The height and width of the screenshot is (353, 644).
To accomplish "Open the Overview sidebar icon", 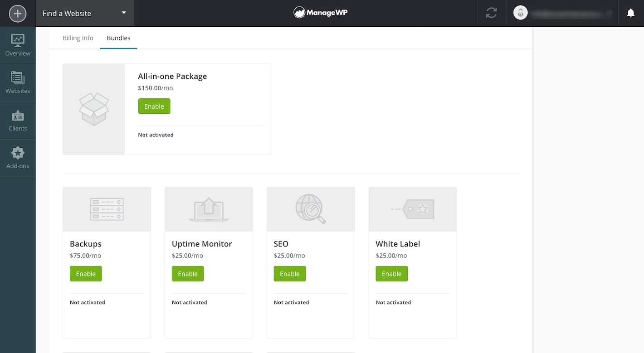I will [18, 45].
